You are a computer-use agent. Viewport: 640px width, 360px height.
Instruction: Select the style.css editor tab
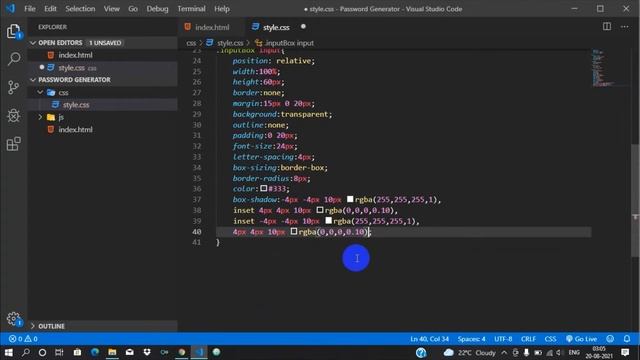coord(280,27)
